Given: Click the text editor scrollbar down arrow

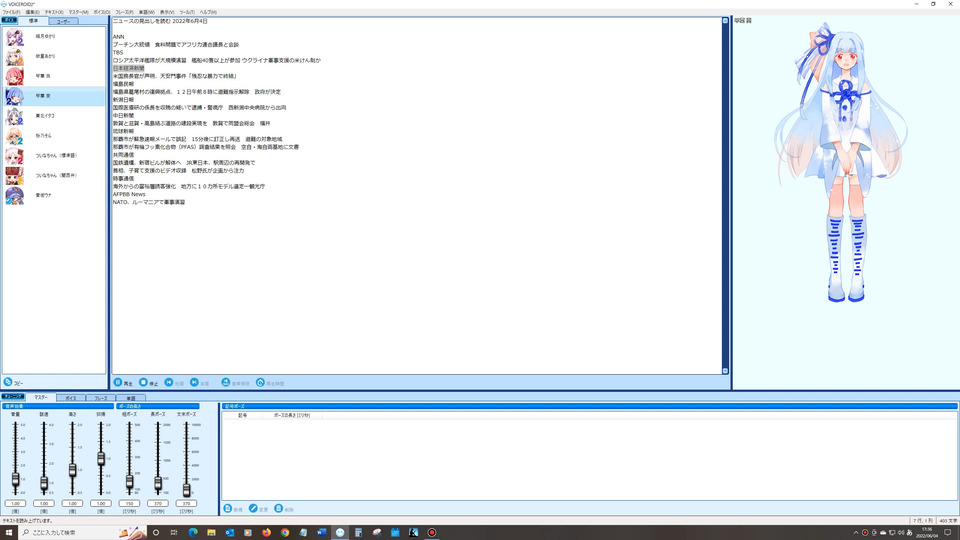Looking at the screenshot, I should coord(726,371).
